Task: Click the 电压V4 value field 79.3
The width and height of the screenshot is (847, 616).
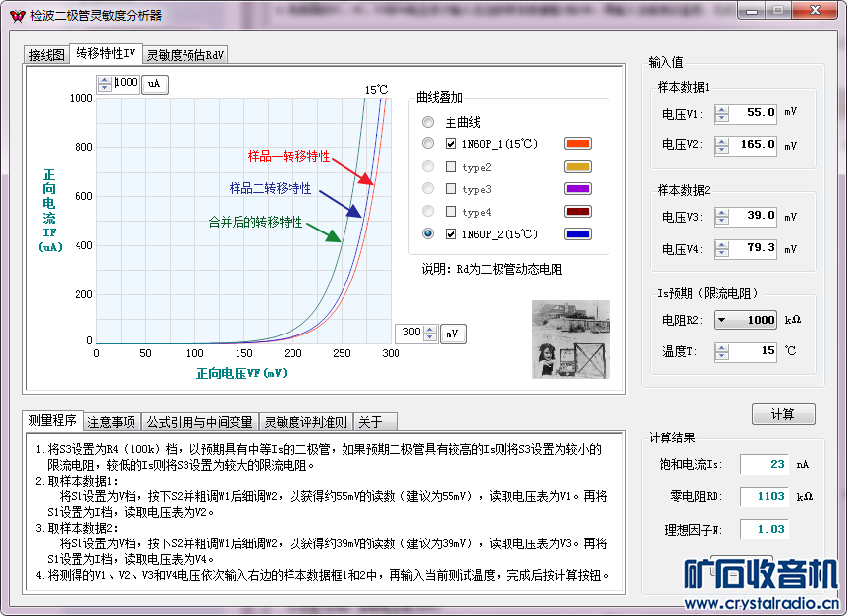Action: (x=753, y=248)
